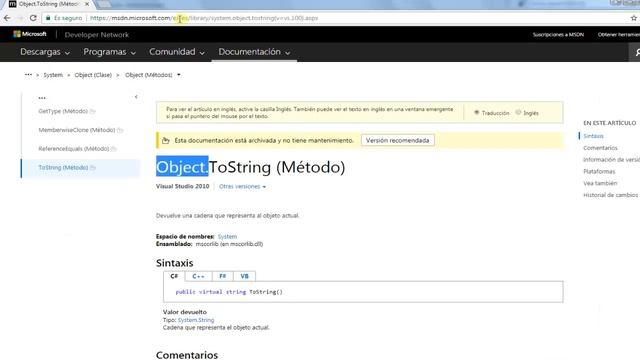Click the forward navigation arrow
This screenshot has width=640, height=360.
click(20, 18)
